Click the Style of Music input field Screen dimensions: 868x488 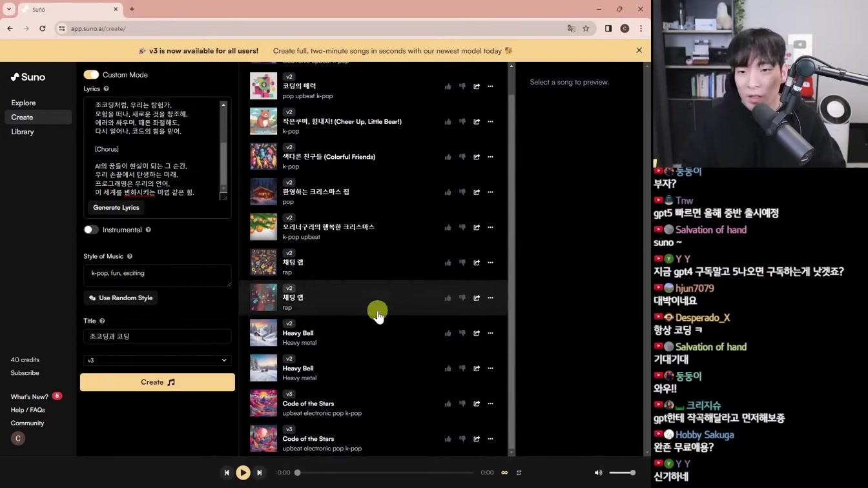[x=157, y=276]
